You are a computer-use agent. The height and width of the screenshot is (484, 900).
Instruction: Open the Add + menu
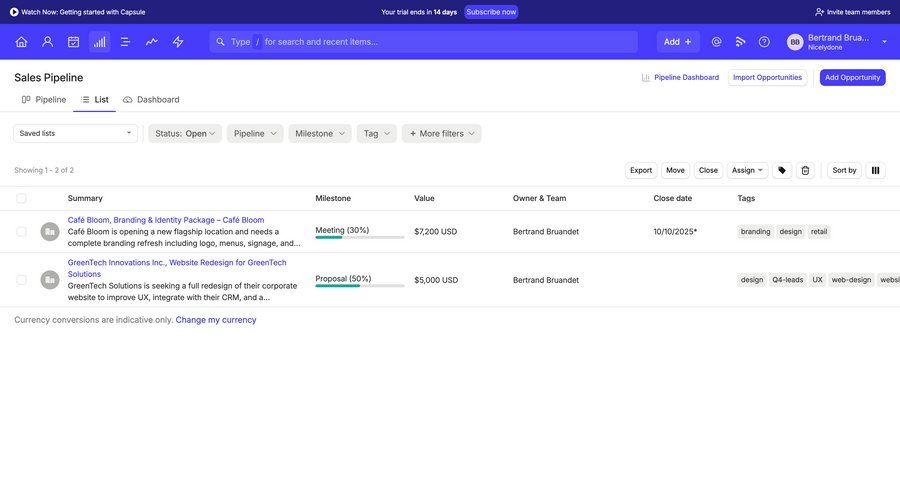coord(678,42)
